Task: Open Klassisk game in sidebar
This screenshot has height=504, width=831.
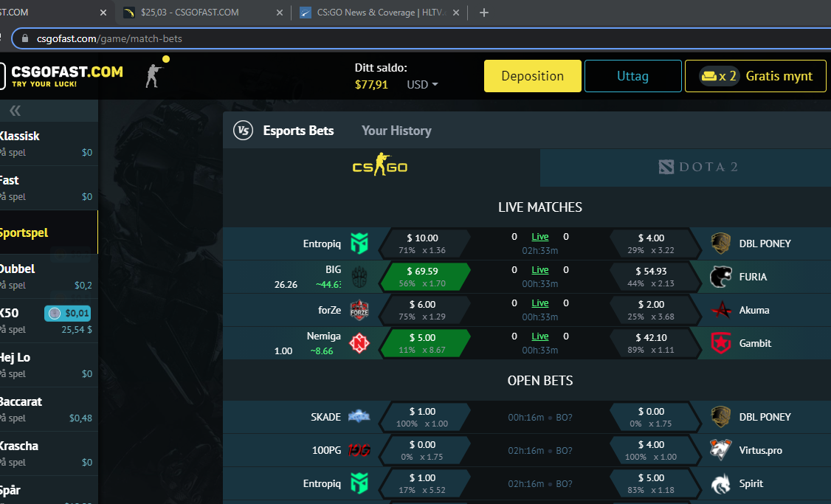Action: click(48, 144)
